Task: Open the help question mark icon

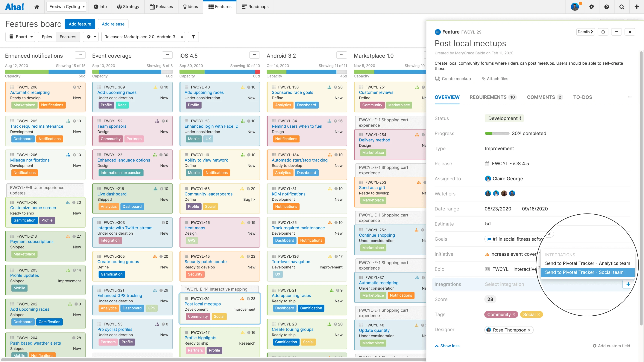Action: click(607, 7)
